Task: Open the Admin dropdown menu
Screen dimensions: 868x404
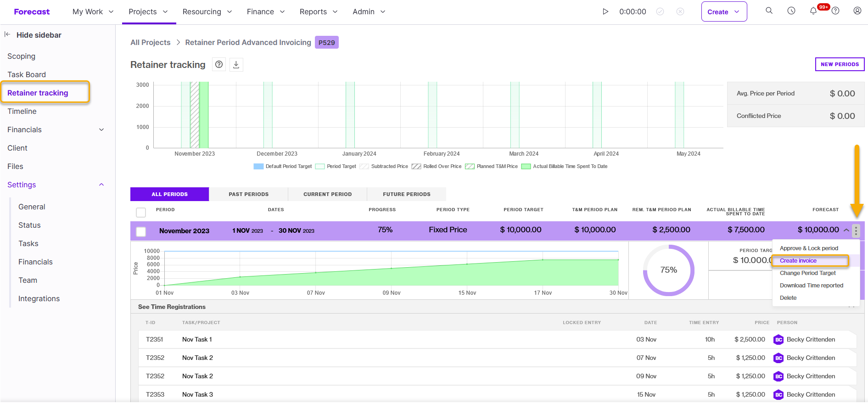Action: pyautogui.click(x=369, y=11)
